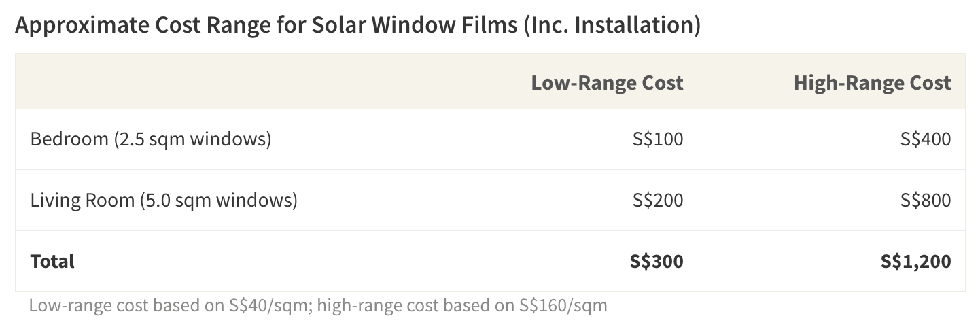This screenshot has height=329, width=980.
Task: Select the High-Range Cost column header
Action: click(x=872, y=83)
